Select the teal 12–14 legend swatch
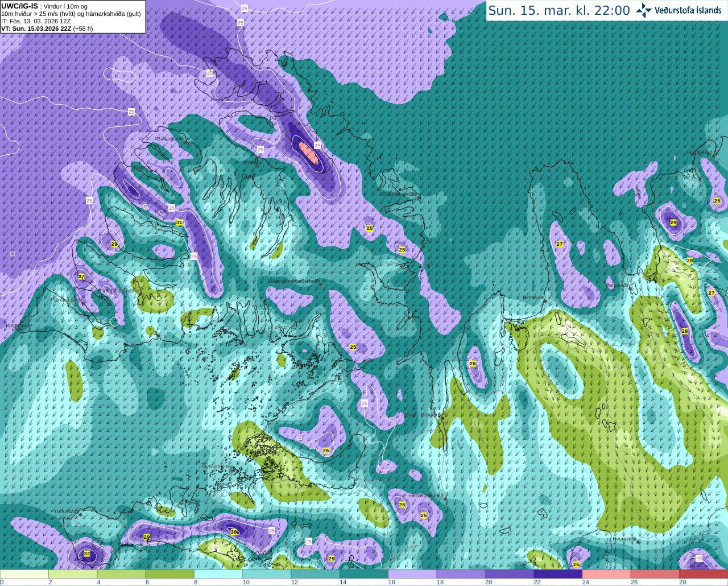 [316, 574]
